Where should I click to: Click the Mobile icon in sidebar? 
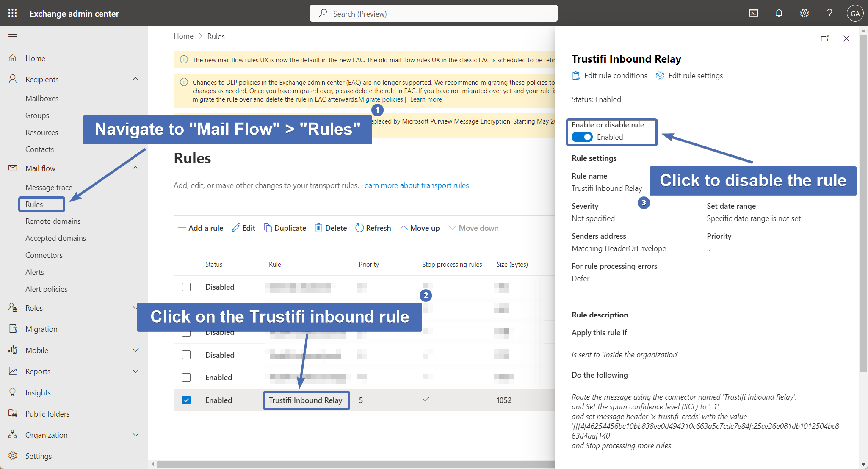click(x=13, y=350)
